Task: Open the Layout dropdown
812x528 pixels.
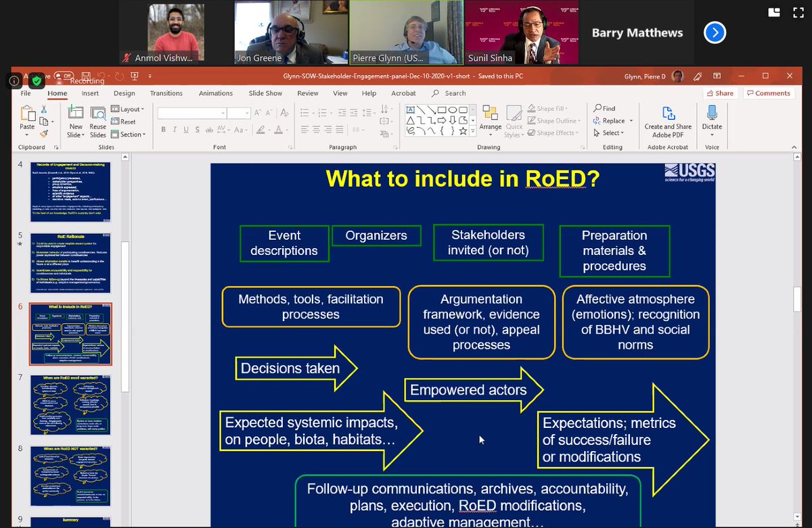Action: (x=127, y=109)
